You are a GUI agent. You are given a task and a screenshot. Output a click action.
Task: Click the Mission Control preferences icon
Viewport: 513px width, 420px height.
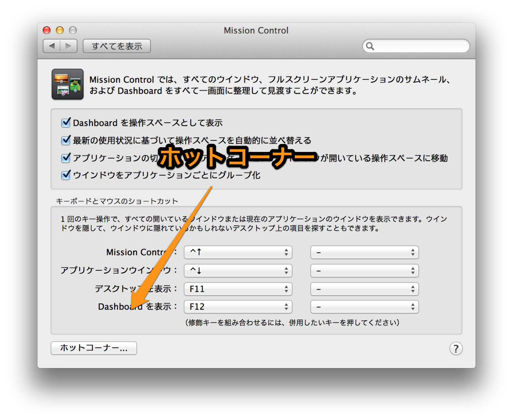68,84
